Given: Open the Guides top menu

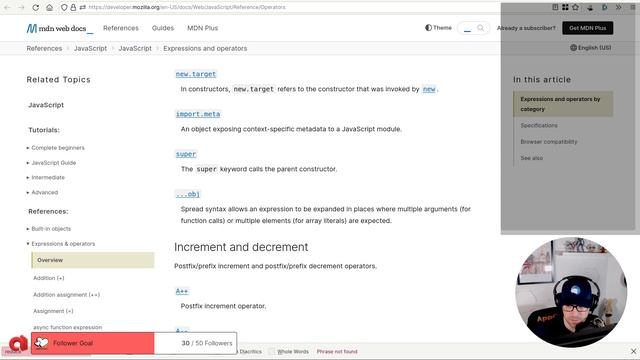Looking at the screenshot, I should pyautogui.click(x=163, y=28).
